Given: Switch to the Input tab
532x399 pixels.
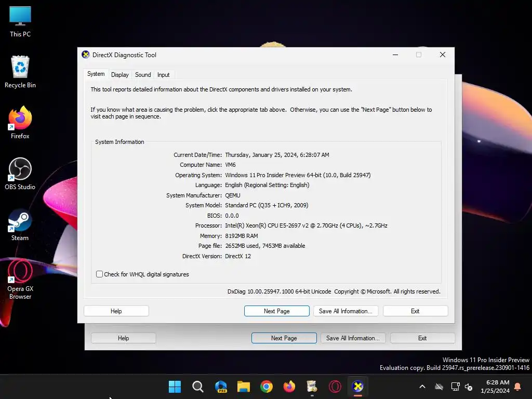Looking at the screenshot, I should click(163, 75).
